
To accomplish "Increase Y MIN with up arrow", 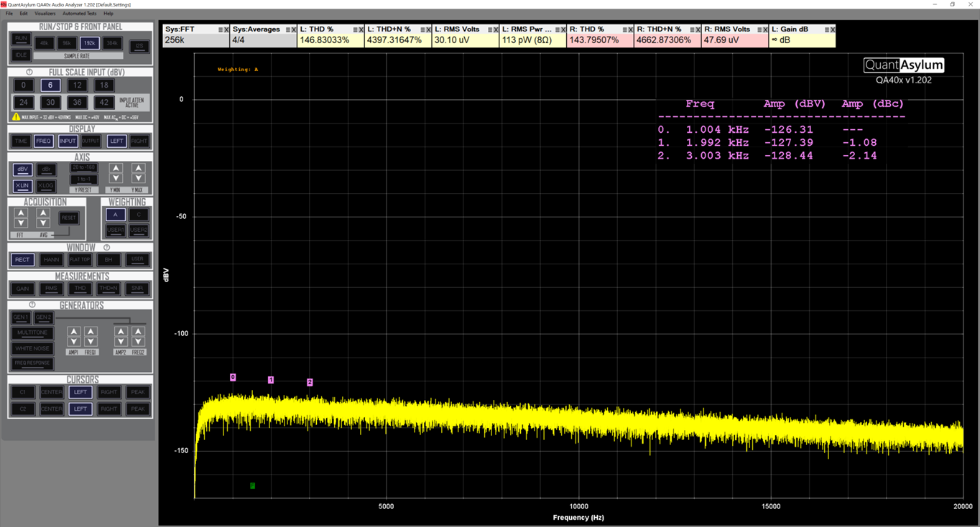I will point(116,169).
